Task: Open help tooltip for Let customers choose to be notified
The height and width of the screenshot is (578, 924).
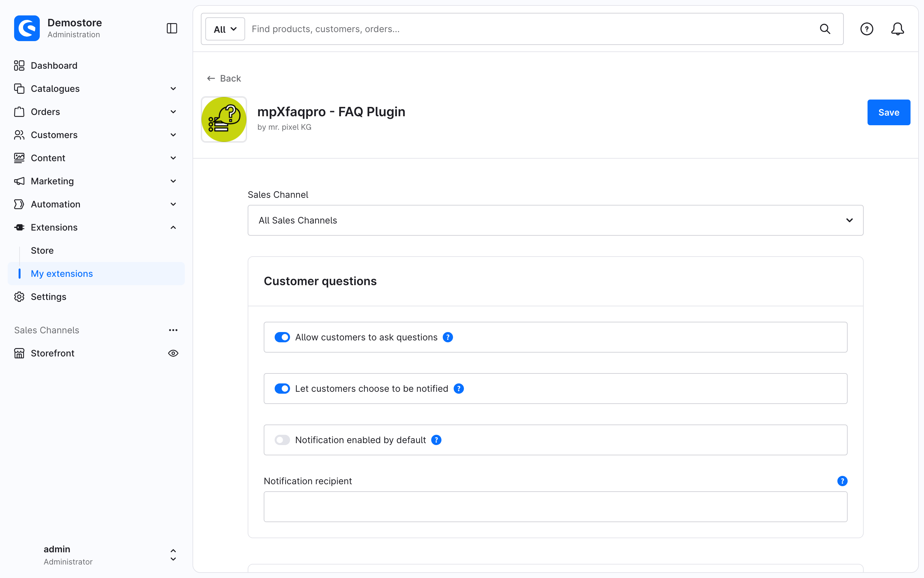Action: tap(458, 389)
